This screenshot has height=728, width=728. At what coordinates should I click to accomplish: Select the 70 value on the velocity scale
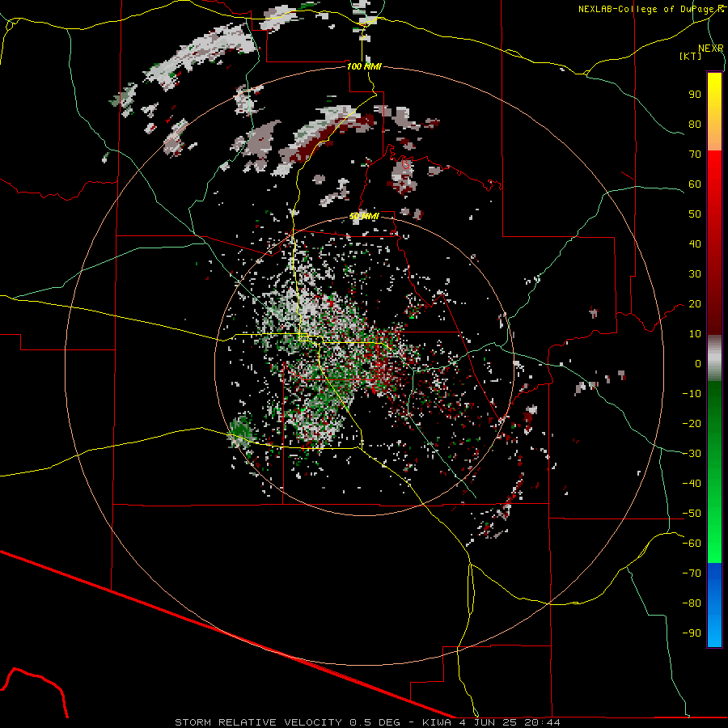pos(695,154)
